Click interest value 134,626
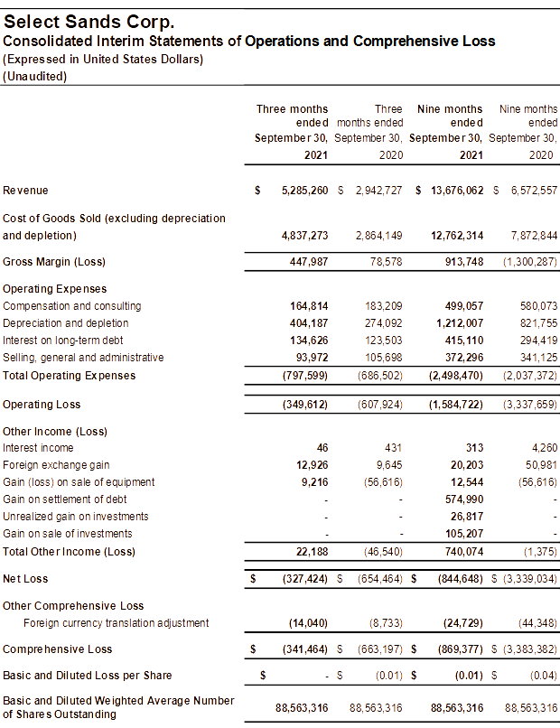This screenshot has width=560, height=728. 309,341
